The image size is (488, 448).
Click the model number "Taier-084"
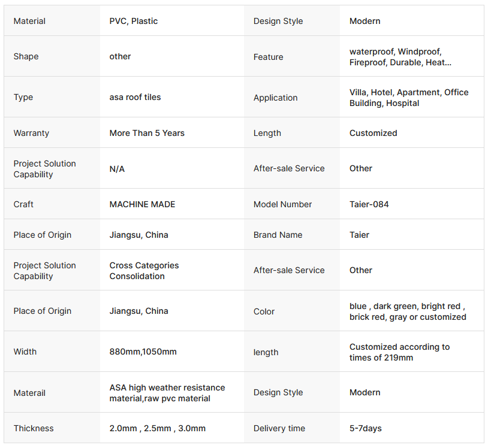[x=369, y=204]
